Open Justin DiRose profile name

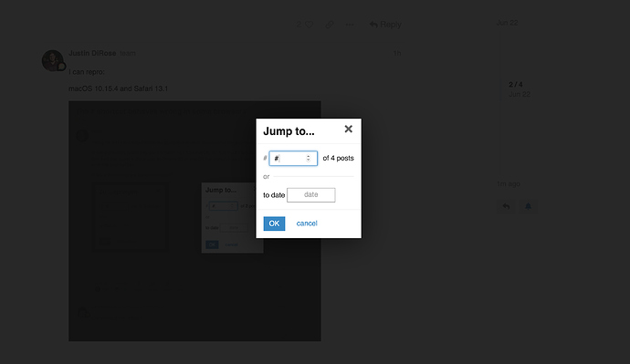[92, 53]
